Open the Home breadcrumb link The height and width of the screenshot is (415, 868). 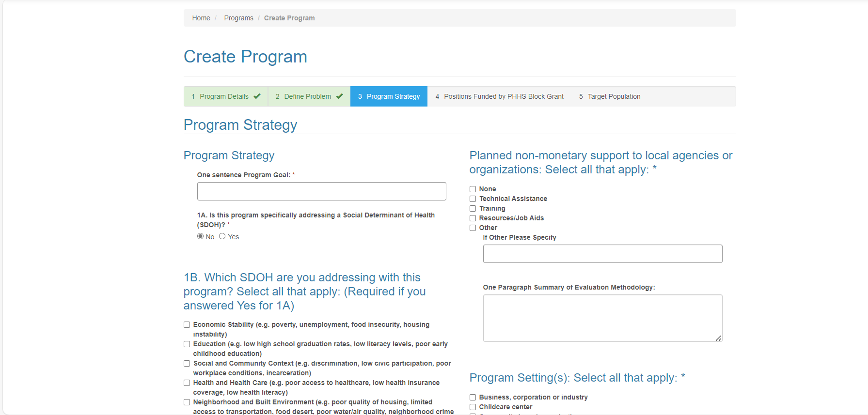[201, 18]
